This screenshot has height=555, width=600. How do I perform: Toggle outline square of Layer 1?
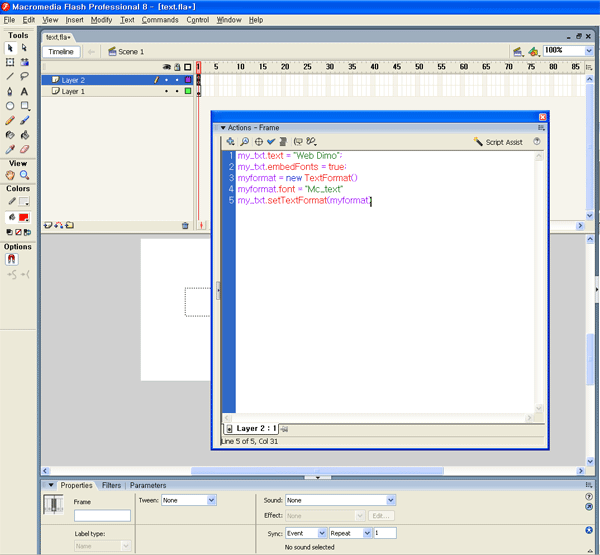tap(188, 91)
